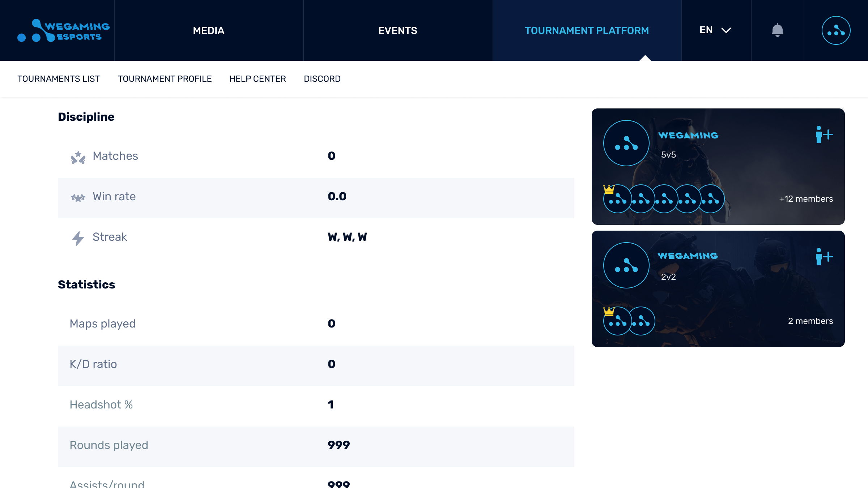Screen dimensions: 868x488
Task: View the crowned captain avatar of 5v5 team
Action: coord(617,199)
